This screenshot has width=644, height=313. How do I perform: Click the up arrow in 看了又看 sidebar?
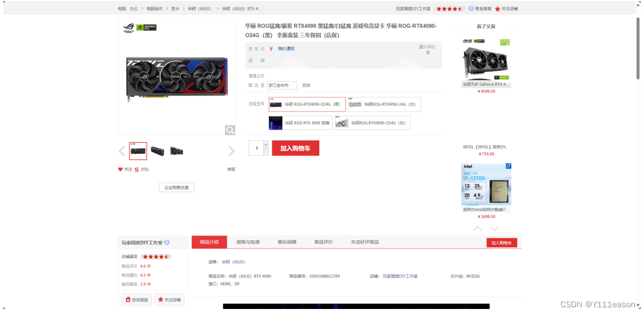pos(478,228)
